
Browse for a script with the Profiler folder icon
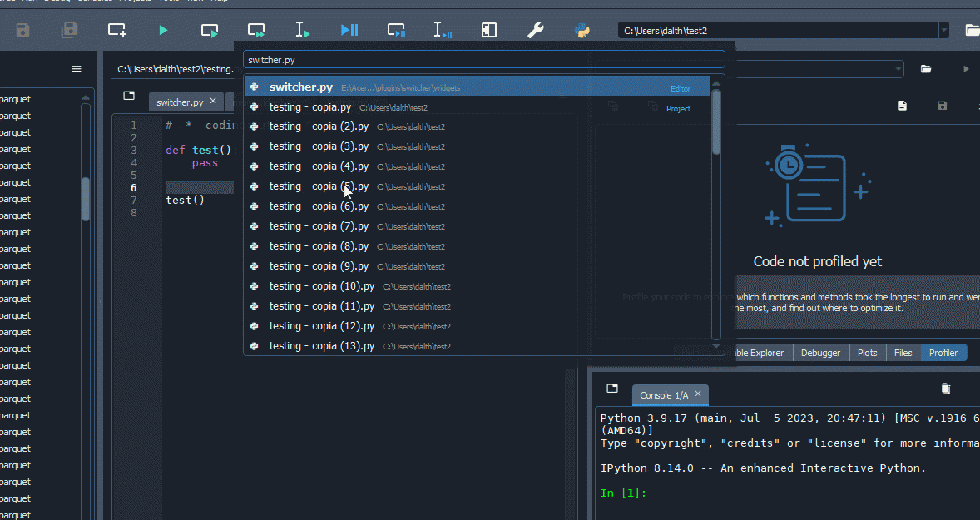point(926,69)
